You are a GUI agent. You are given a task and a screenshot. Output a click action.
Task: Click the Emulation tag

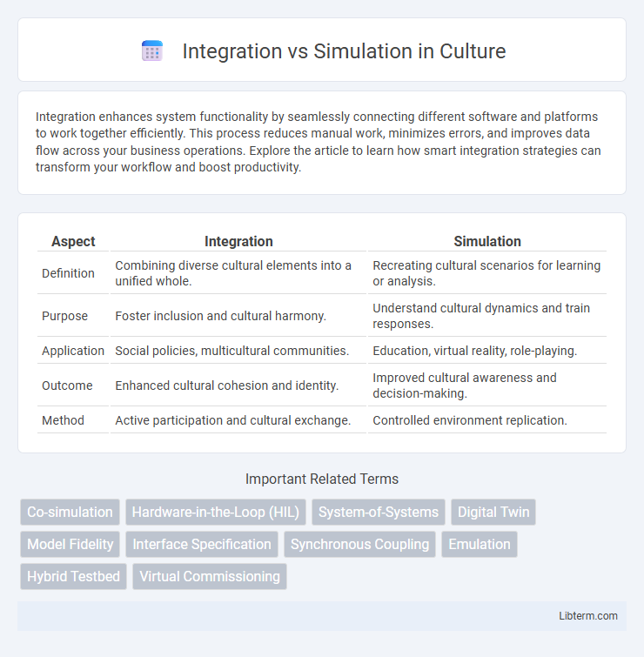tap(480, 544)
